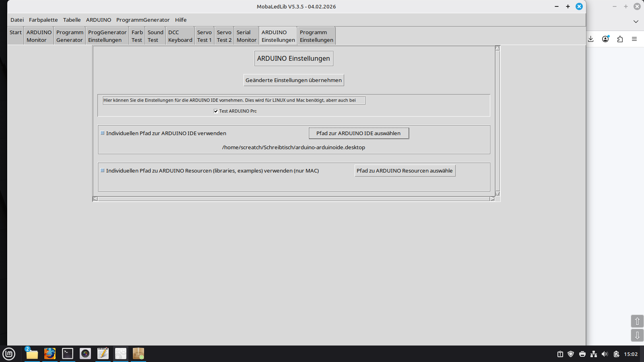Enable individual ARDUINO Resourcen path checkbox

tap(103, 171)
